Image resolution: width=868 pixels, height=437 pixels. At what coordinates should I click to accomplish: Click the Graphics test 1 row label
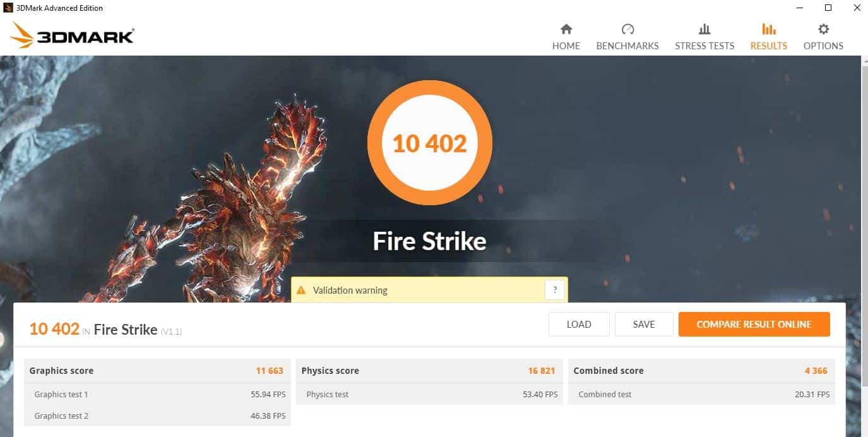[x=61, y=394]
